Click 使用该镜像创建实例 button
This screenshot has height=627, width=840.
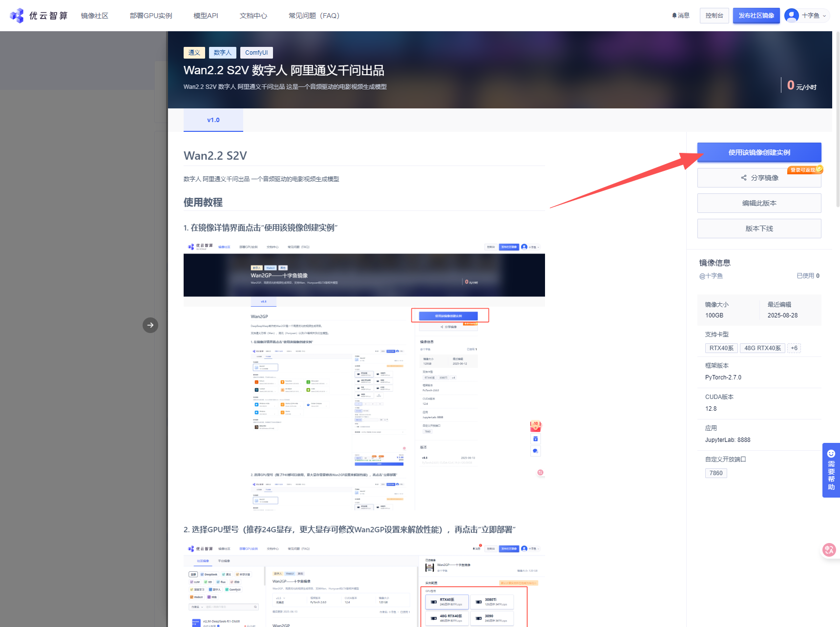coord(759,152)
